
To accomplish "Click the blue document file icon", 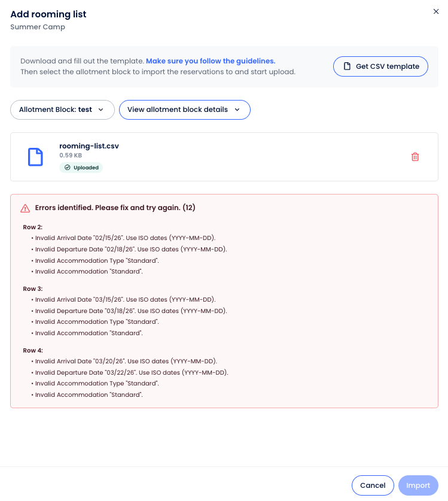I will click(x=36, y=157).
